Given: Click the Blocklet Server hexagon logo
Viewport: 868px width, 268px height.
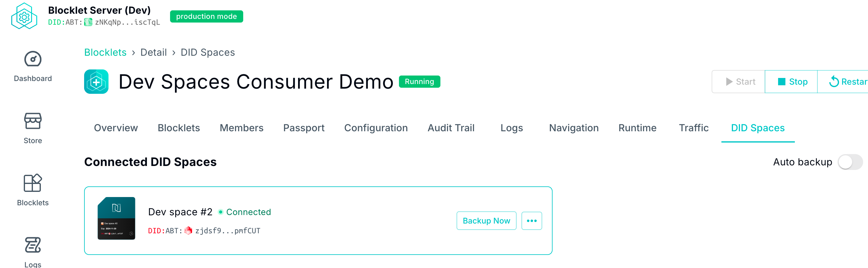Looking at the screenshot, I should pyautogui.click(x=24, y=16).
